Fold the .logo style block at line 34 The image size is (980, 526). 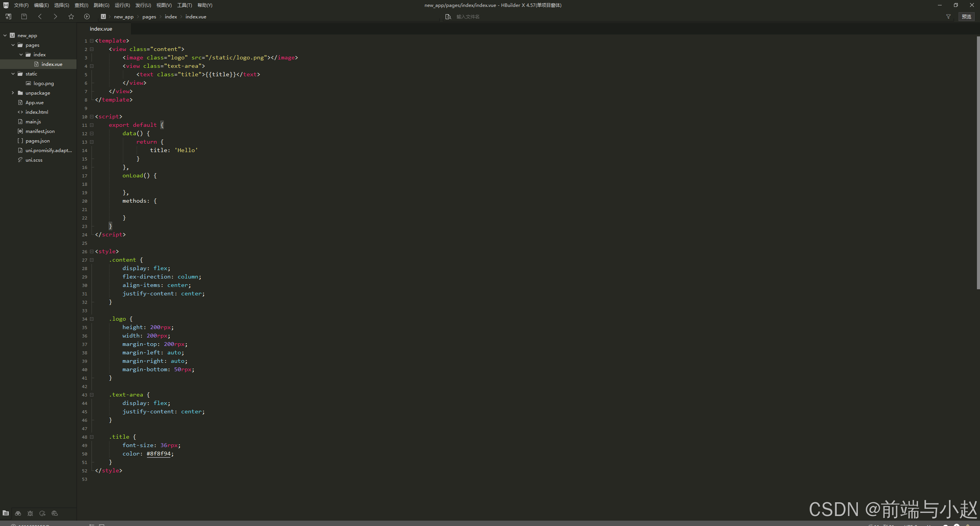point(92,319)
